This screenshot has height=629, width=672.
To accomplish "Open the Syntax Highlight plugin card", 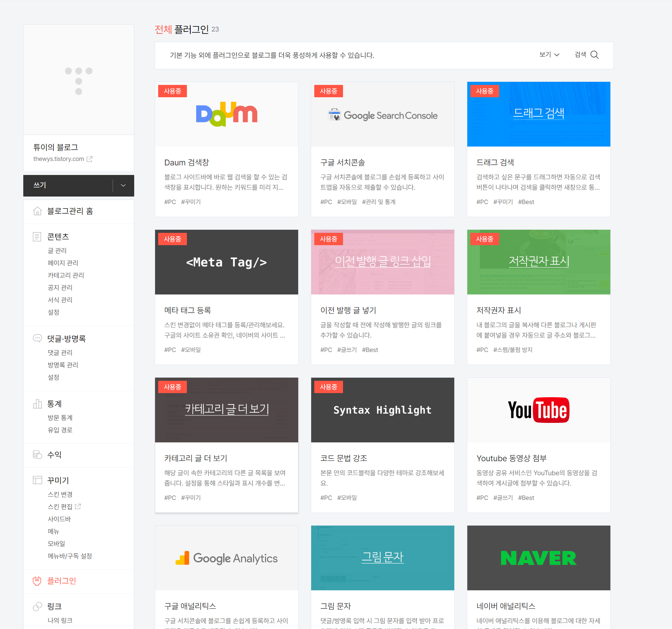I will 383,445.
